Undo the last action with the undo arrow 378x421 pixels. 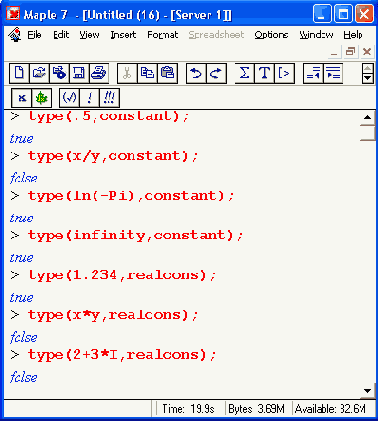pyautogui.click(x=196, y=73)
